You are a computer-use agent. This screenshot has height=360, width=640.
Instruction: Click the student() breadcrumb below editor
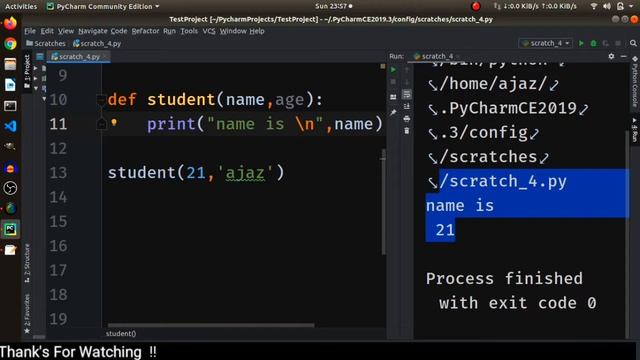(x=121, y=333)
